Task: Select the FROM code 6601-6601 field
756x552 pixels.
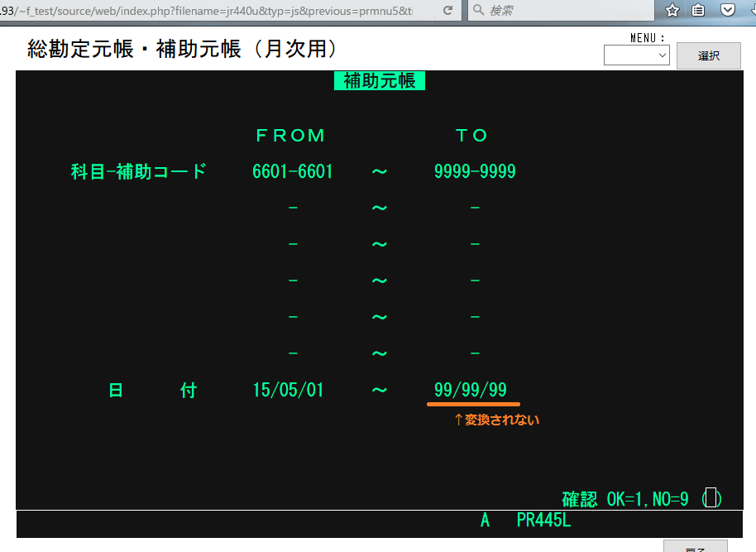Action: click(293, 171)
